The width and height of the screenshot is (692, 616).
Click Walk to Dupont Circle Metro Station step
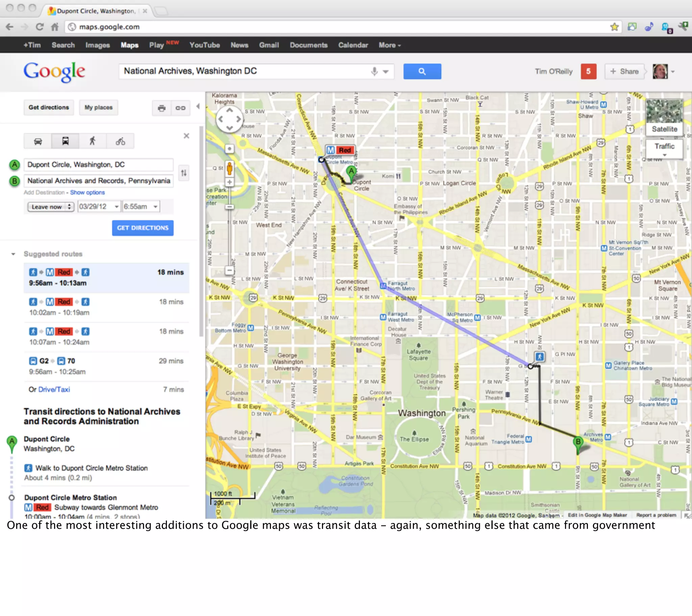(x=92, y=468)
